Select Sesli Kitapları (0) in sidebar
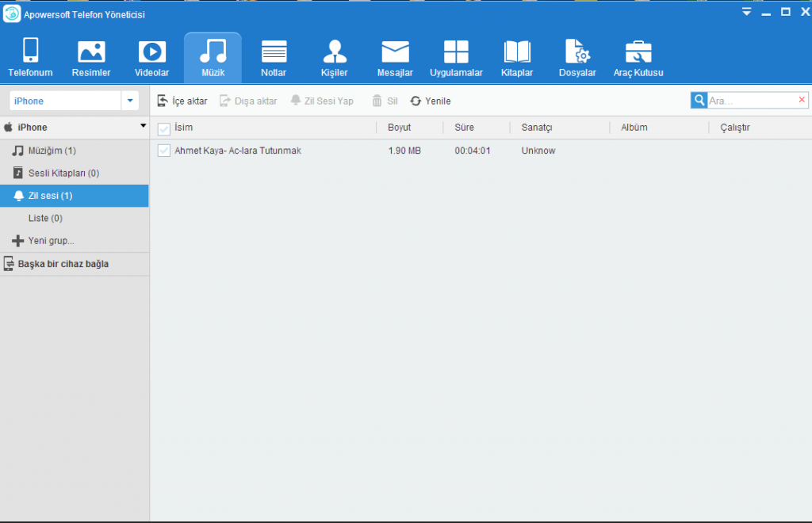The width and height of the screenshot is (812, 523). tap(63, 173)
